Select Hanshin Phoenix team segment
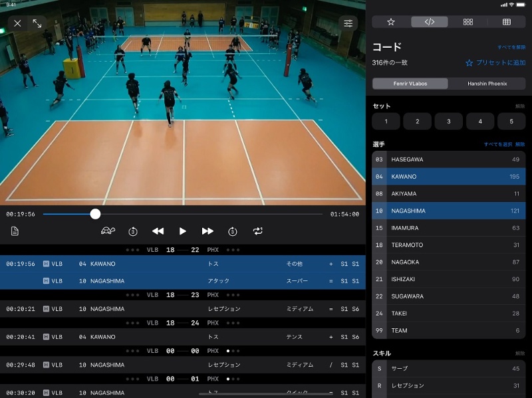The width and height of the screenshot is (532, 398). pyautogui.click(x=487, y=84)
